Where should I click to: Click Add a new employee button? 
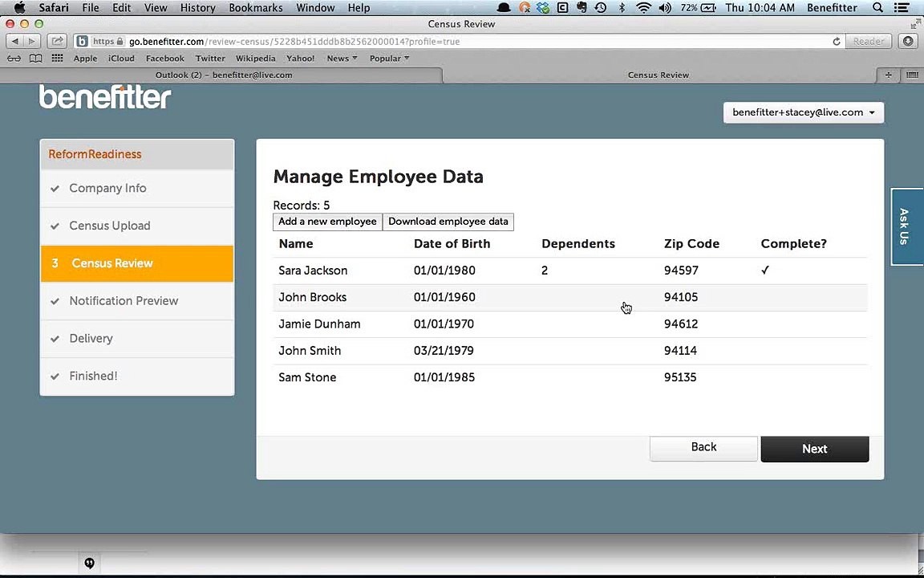(327, 222)
